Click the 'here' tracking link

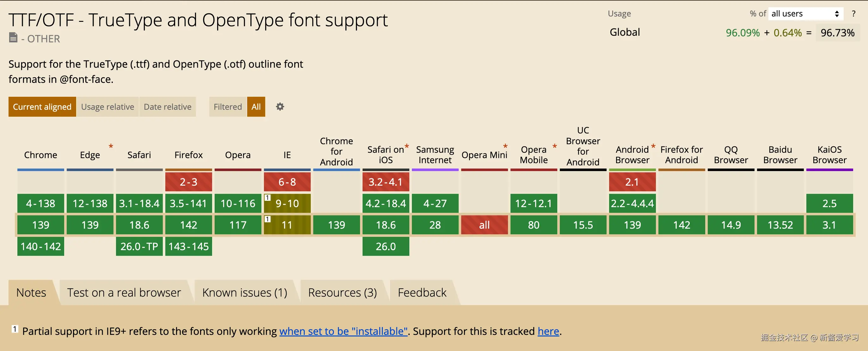548,331
